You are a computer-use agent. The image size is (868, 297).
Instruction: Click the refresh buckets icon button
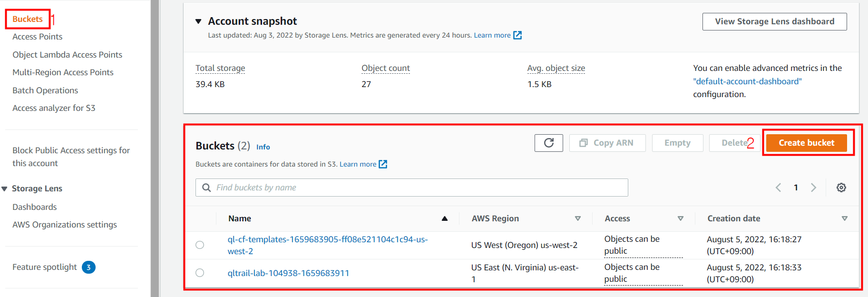click(548, 143)
